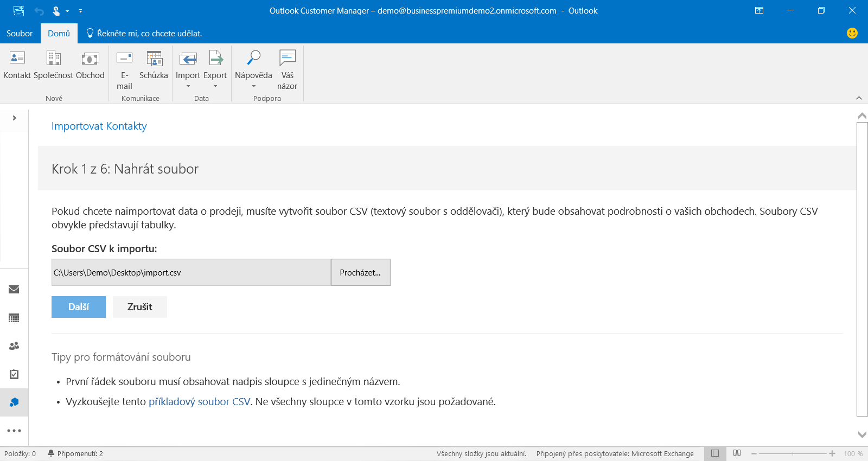Schedule a new Schůzka meeting
Image resolution: width=868 pixels, height=461 pixels.
click(x=154, y=65)
